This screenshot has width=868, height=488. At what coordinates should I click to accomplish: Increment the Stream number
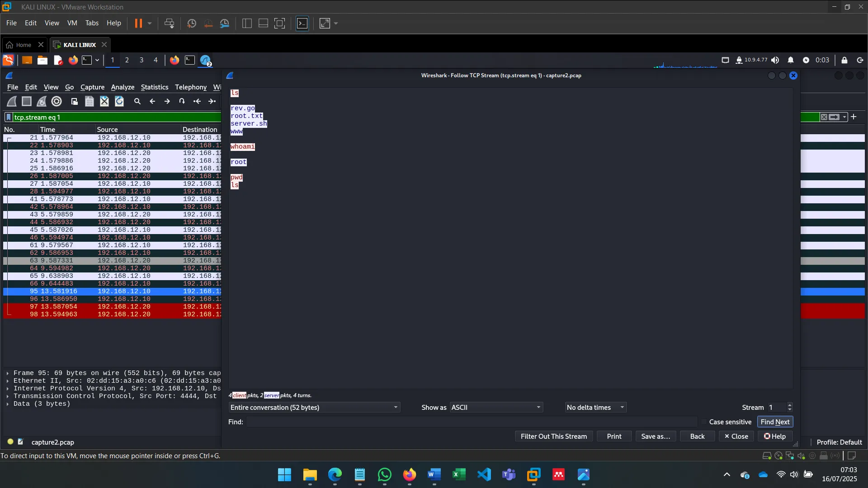point(789,404)
